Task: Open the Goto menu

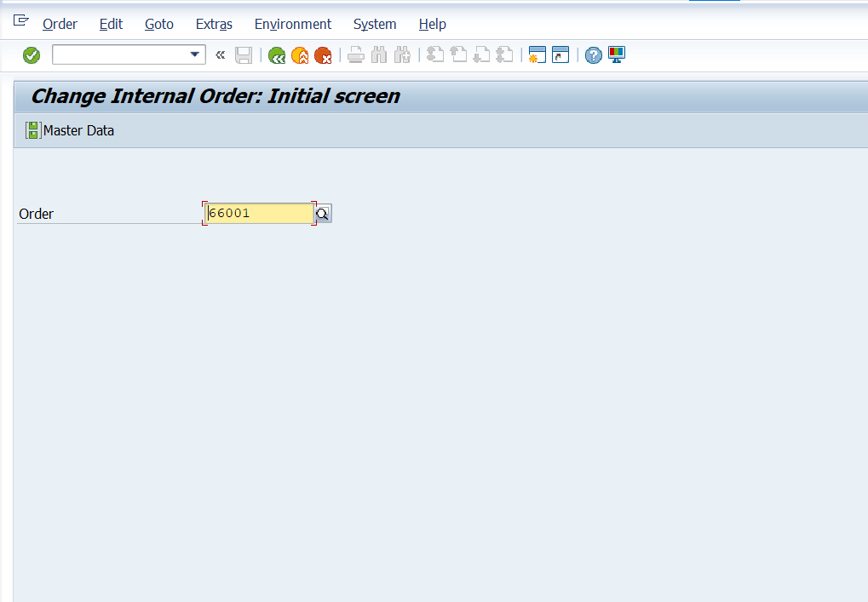Action: tap(159, 25)
